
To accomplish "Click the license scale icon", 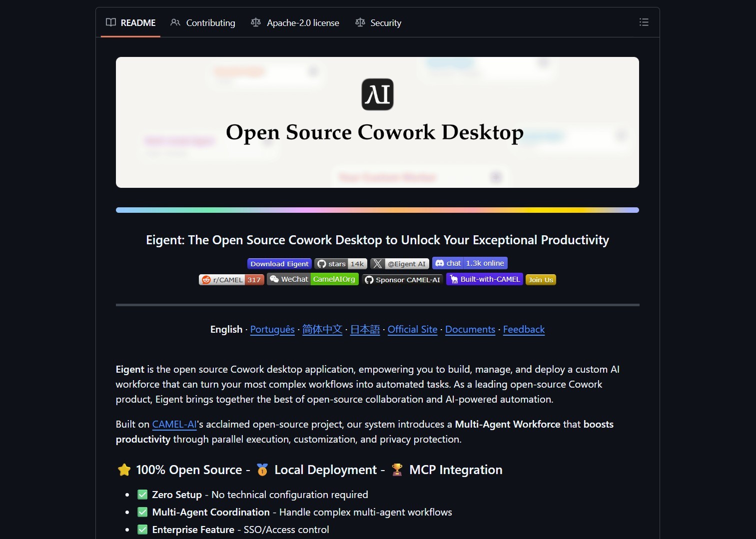I will (x=256, y=22).
